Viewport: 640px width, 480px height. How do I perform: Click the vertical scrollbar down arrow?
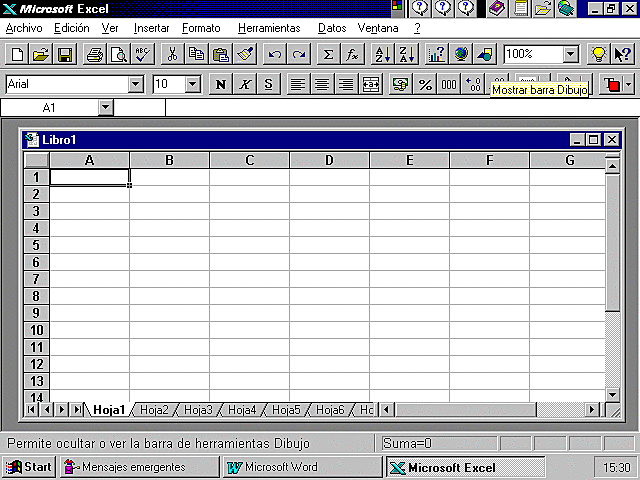click(612, 394)
